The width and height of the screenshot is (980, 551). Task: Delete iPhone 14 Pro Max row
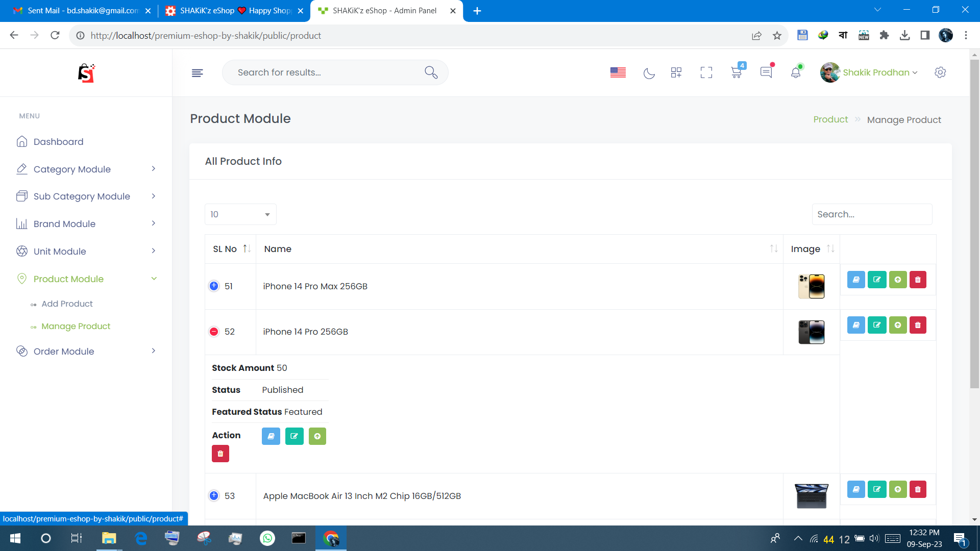(x=918, y=280)
